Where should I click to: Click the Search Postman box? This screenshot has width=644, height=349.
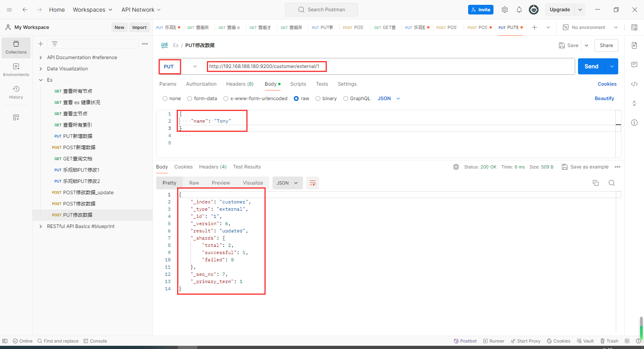click(322, 10)
